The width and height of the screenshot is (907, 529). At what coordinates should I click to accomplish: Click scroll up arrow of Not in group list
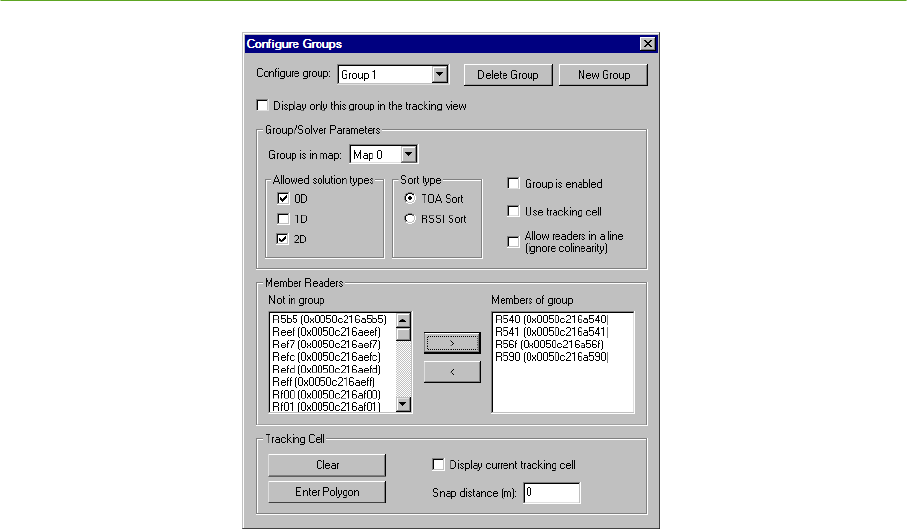[x=403, y=320]
